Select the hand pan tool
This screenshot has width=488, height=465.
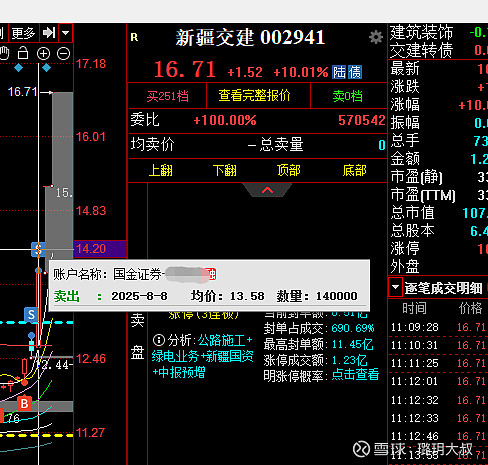4,53
